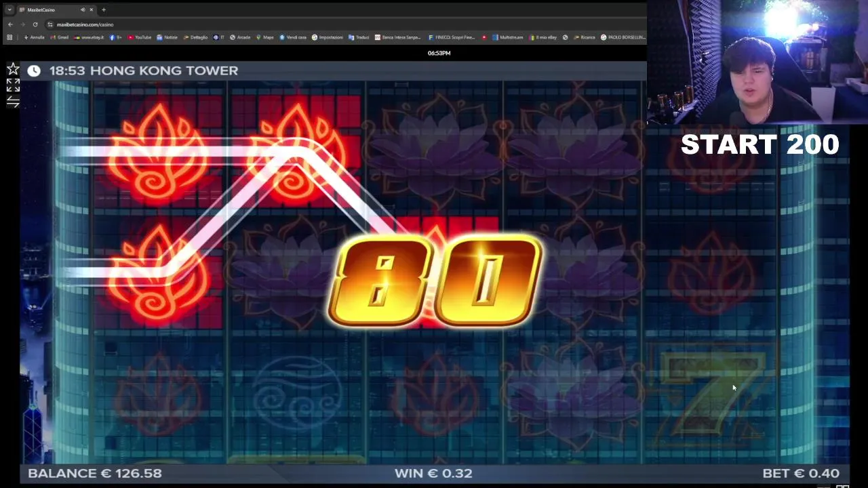Open the Il mio eBay bookmark
The image size is (868, 488).
543,37
